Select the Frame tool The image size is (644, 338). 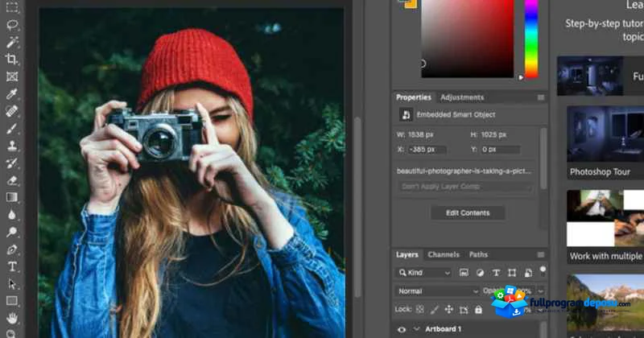(12, 76)
